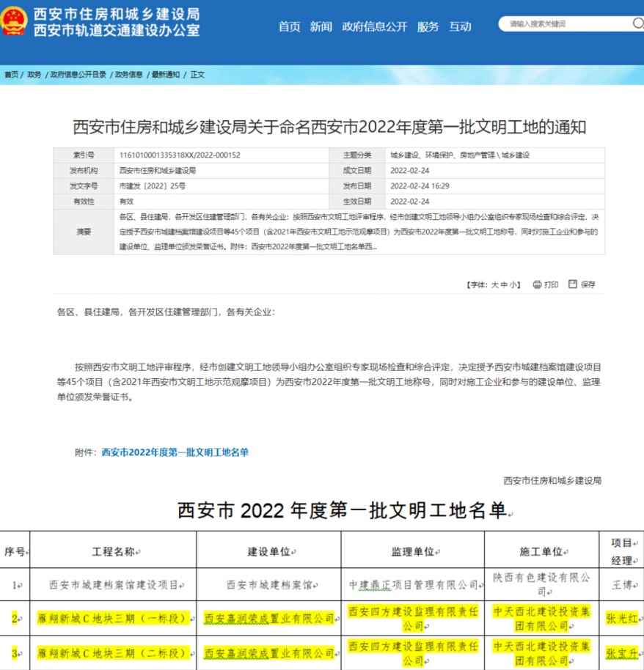
Task: Click the save disk icon for 保存
Action: click(573, 284)
